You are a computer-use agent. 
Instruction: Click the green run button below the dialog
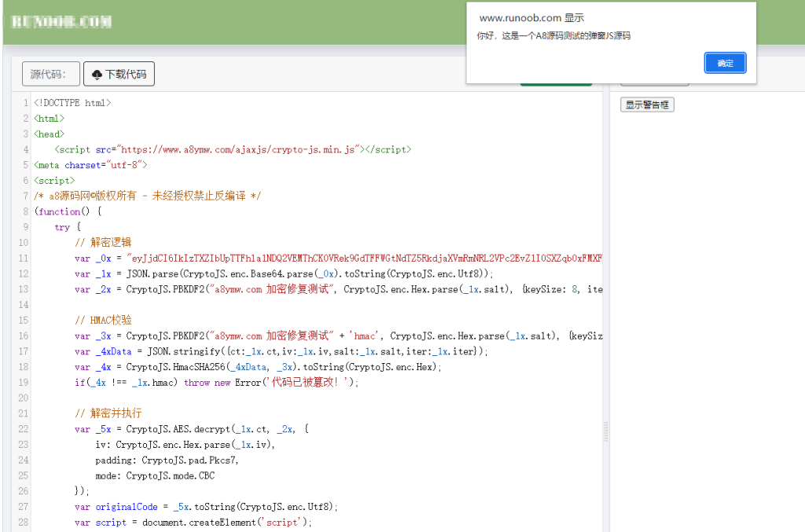coord(556,79)
